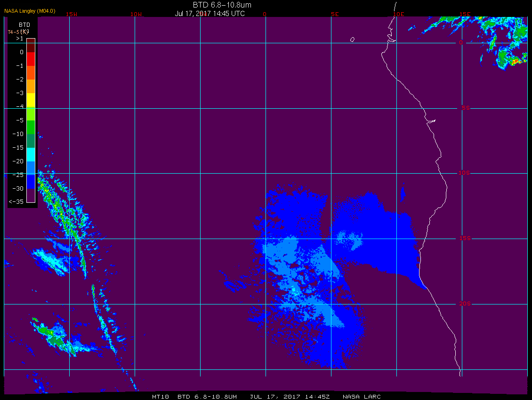Click the '-2' colorbar label
Viewport: 532px width, 400px height.
(20, 80)
